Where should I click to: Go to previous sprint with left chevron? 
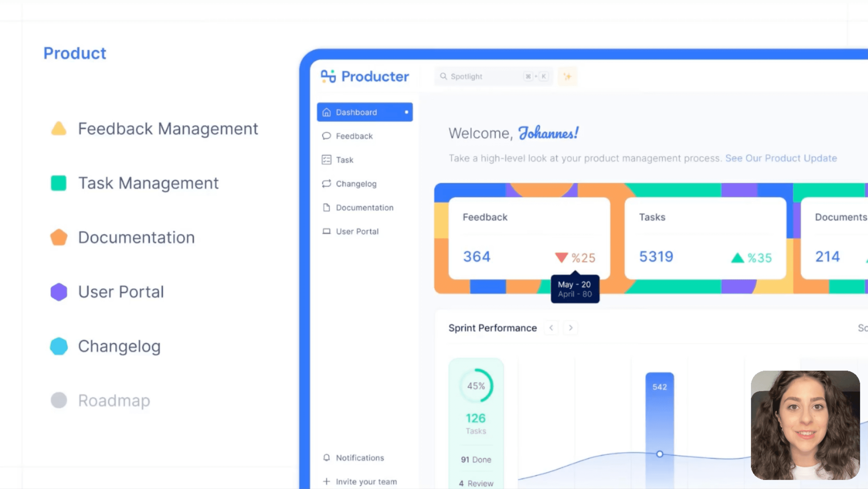(x=551, y=328)
